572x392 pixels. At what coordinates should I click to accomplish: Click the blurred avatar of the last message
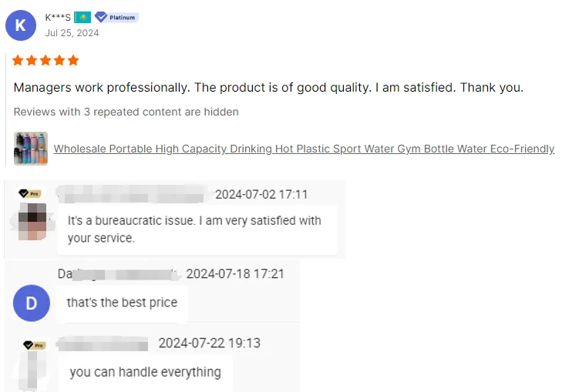click(x=32, y=371)
